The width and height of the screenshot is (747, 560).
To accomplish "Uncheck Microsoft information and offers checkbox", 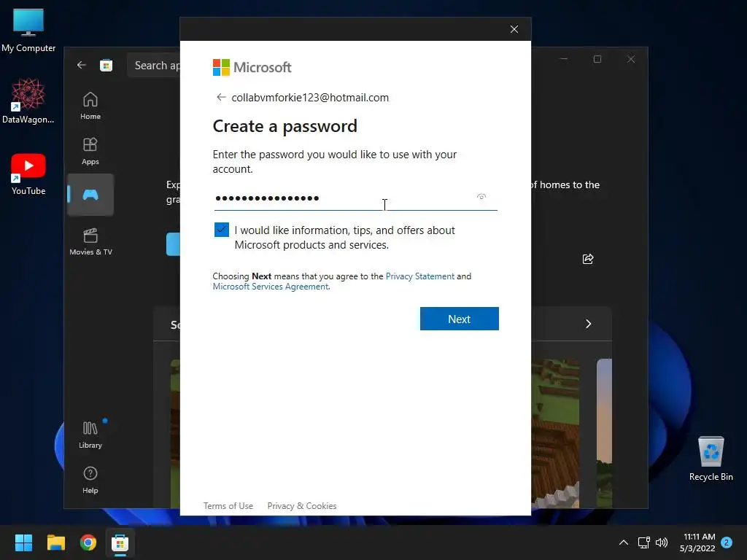I will [x=222, y=230].
